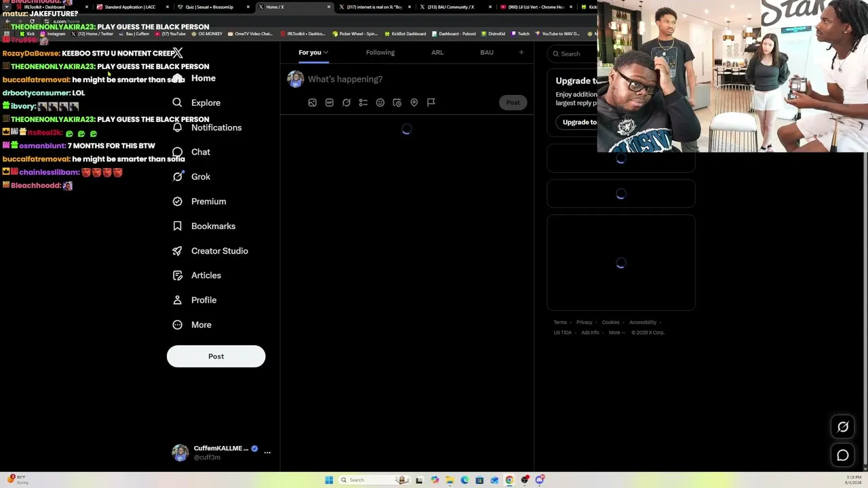Switch to the ARL timeline tab
868x488 pixels.
[x=437, y=53]
